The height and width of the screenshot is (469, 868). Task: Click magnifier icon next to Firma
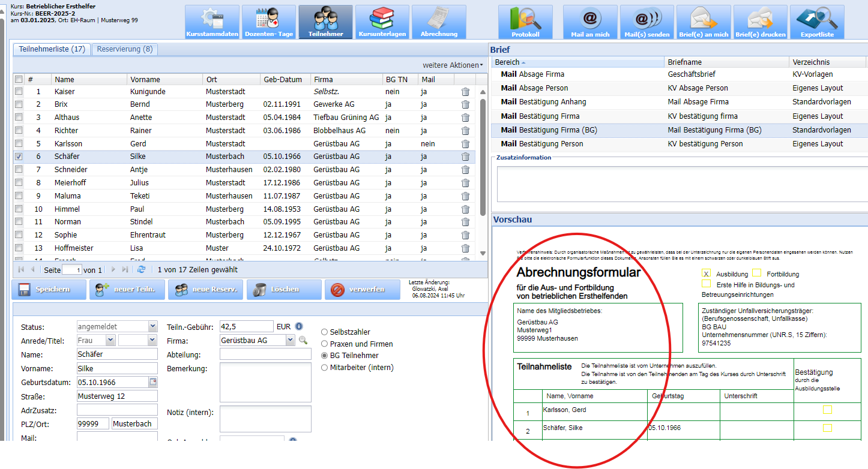tap(303, 340)
